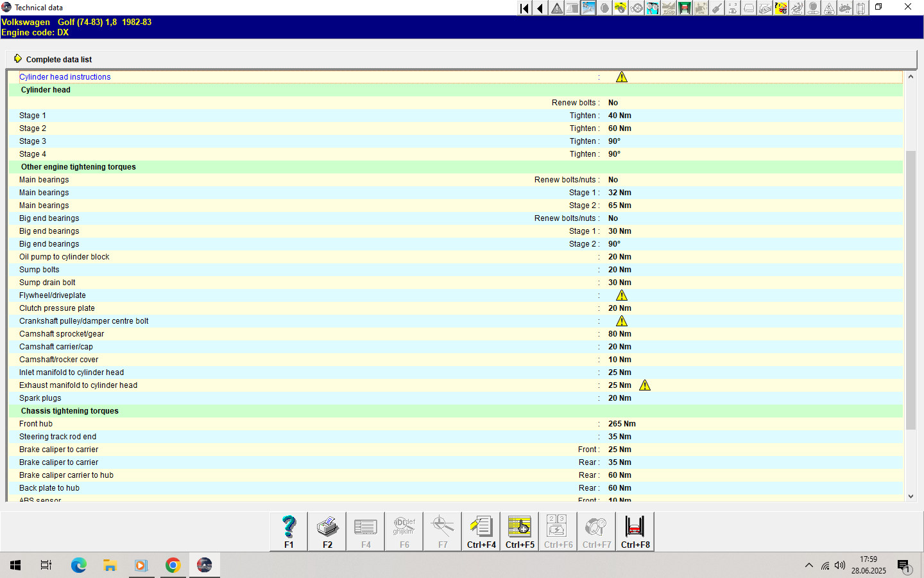This screenshot has width=924, height=578.
Task: Open Task View on the taskbar
Action: (46, 565)
